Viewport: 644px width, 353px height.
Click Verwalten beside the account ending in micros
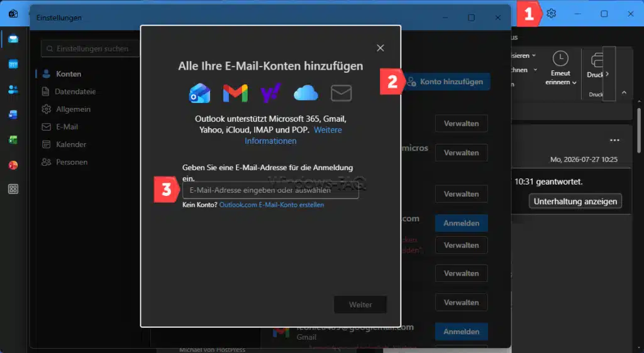[461, 153]
